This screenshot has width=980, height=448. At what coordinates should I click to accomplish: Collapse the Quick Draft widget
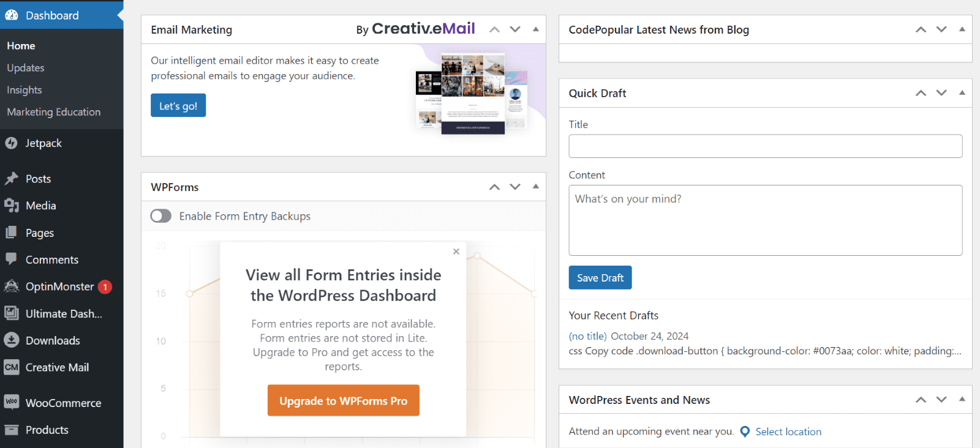(962, 92)
